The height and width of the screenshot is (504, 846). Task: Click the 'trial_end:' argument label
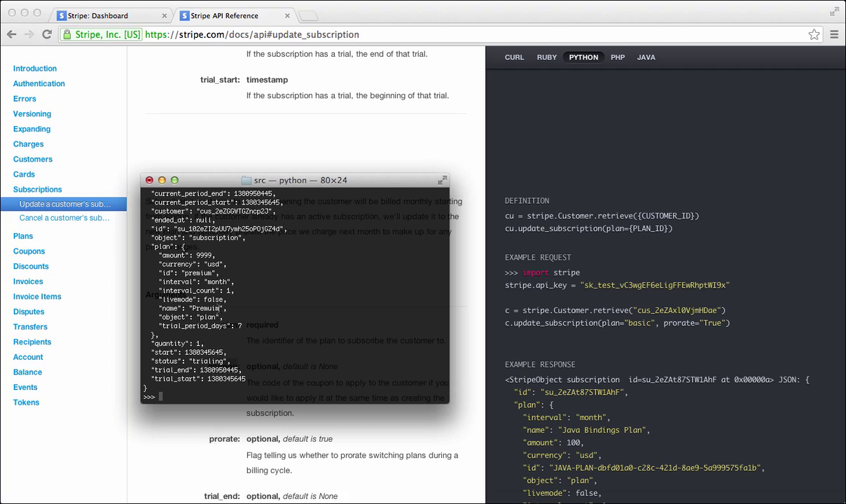pos(222,496)
